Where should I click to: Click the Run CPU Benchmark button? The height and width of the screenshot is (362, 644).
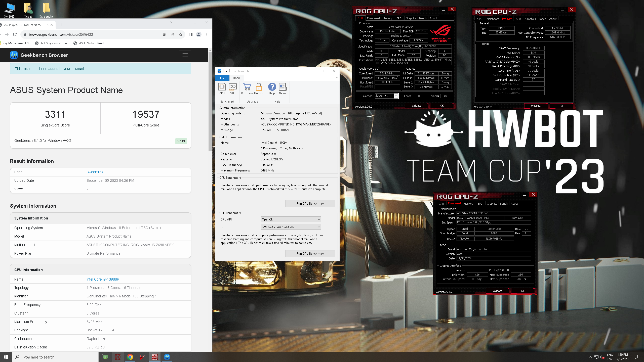click(x=310, y=204)
